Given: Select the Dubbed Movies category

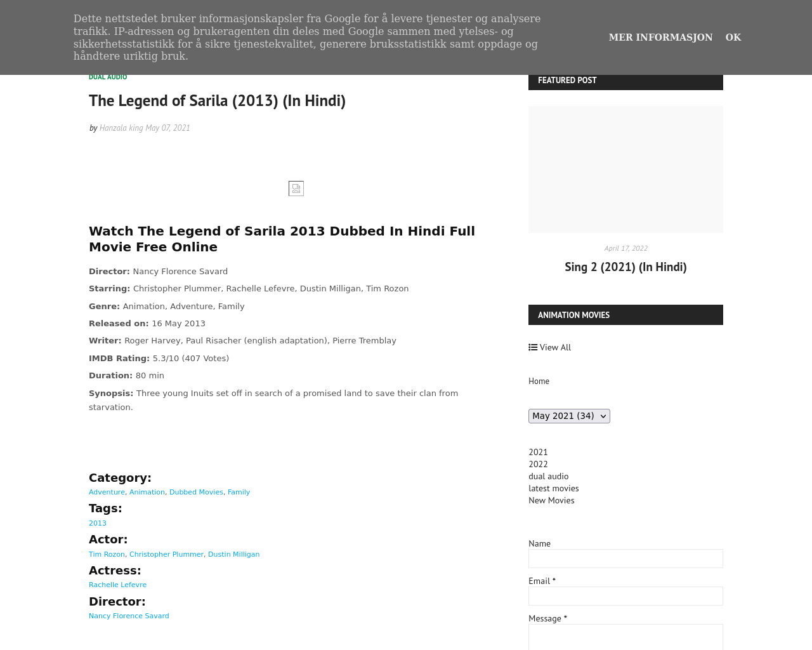Looking at the screenshot, I should pos(196,492).
